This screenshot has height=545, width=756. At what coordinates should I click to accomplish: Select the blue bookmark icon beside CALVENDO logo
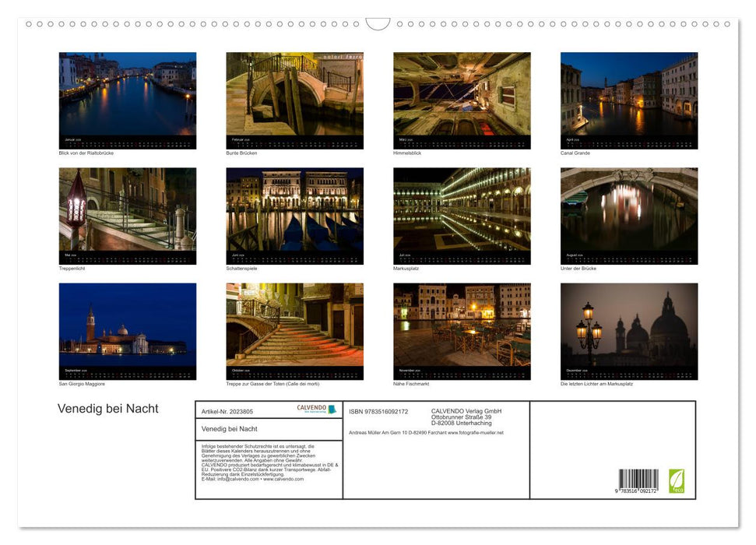coord(332,410)
